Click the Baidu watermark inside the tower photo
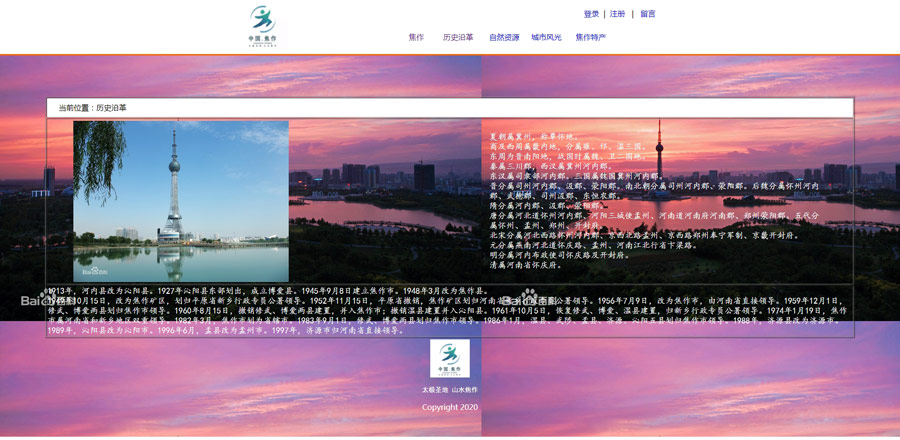900x440 pixels. [96, 271]
